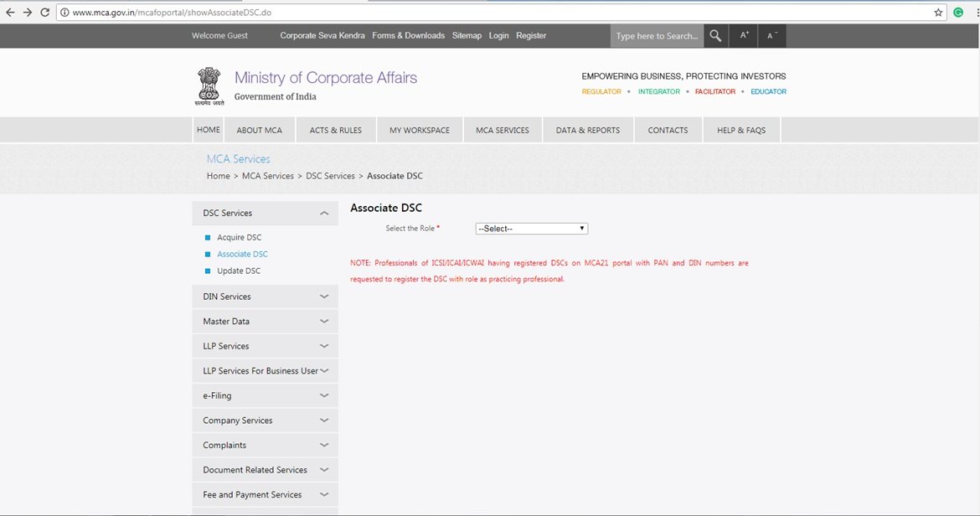Go to Update DSC page

click(x=239, y=271)
